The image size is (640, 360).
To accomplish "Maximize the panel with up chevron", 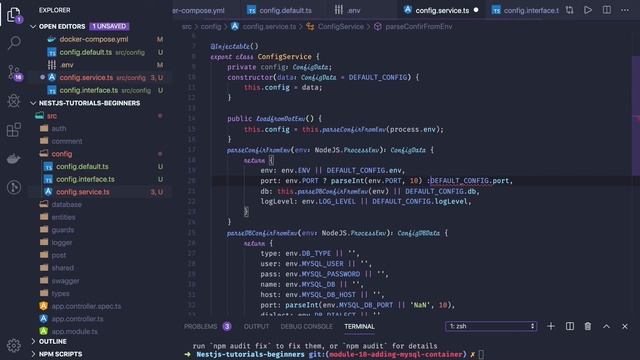I will click(606, 326).
